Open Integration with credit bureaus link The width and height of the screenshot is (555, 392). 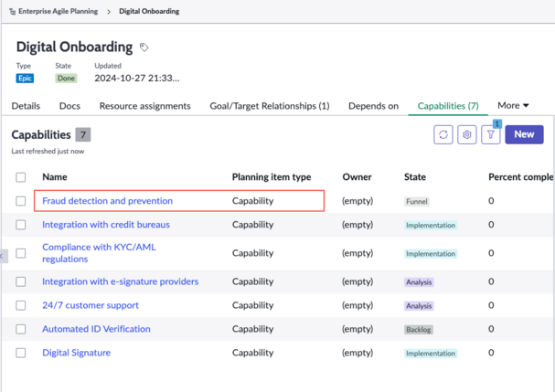click(106, 225)
